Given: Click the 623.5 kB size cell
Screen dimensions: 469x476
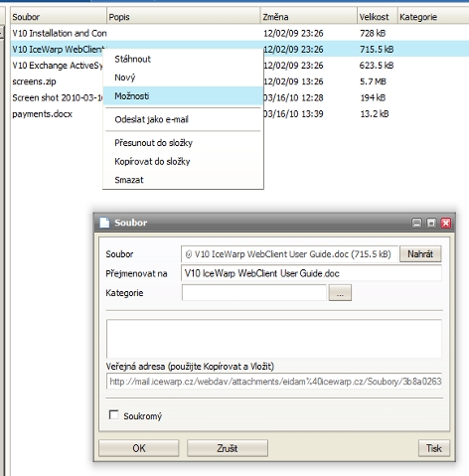Looking at the screenshot, I should tap(377, 66).
